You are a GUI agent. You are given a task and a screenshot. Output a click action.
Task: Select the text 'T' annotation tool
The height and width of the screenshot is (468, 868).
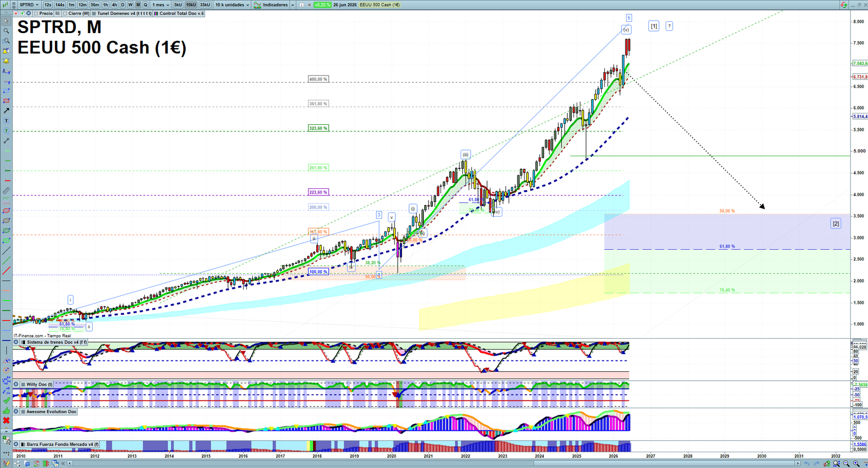[7, 121]
